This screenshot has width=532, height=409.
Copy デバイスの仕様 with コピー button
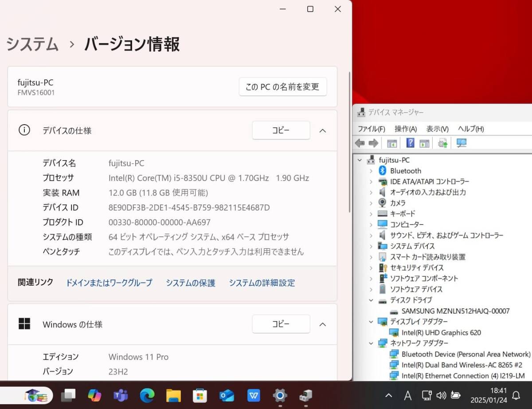point(281,130)
